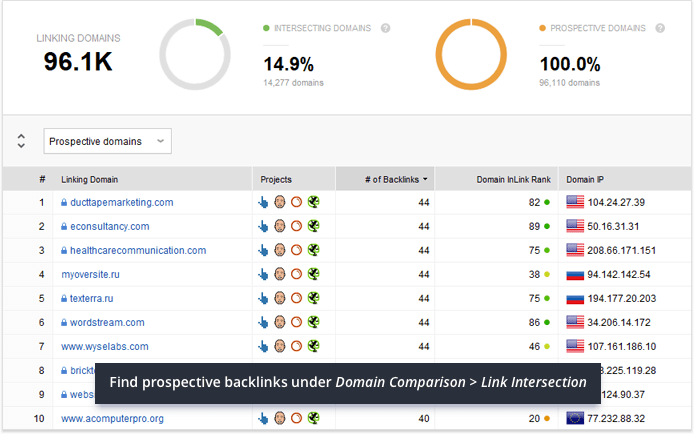The height and width of the screenshot is (434, 694).
Task: Click blue hand icon in www.wyselabs.com row
Action: tap(263, 346)
